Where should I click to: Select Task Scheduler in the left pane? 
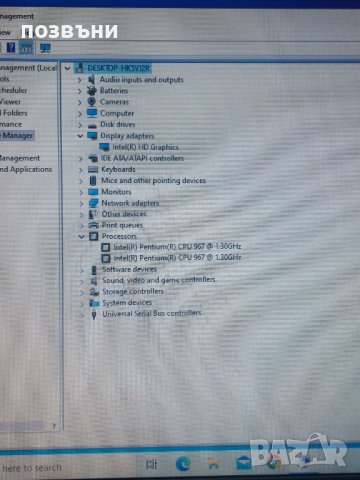[14, 90]
